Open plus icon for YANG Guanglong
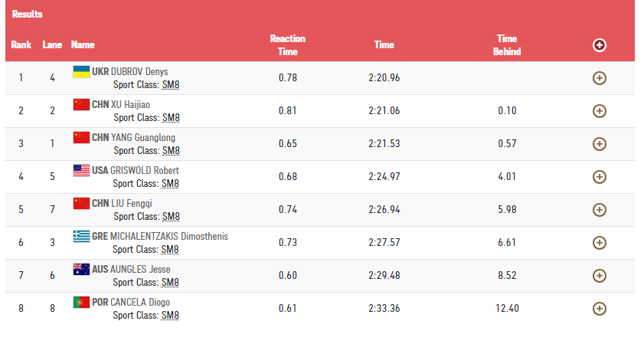Screen dimensions: 644x344 (600, 143)
